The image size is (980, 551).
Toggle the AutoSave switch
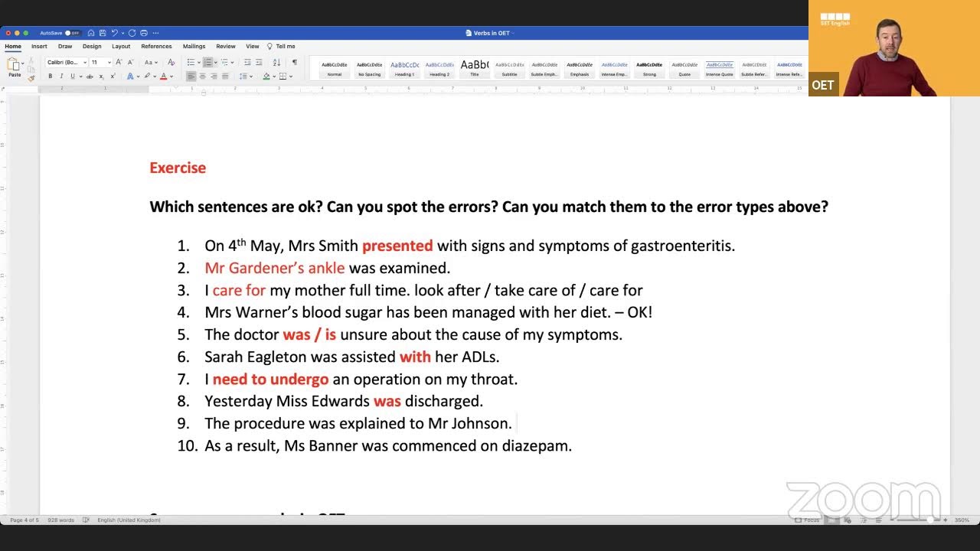pyautogui.click(x=73, y=33)
